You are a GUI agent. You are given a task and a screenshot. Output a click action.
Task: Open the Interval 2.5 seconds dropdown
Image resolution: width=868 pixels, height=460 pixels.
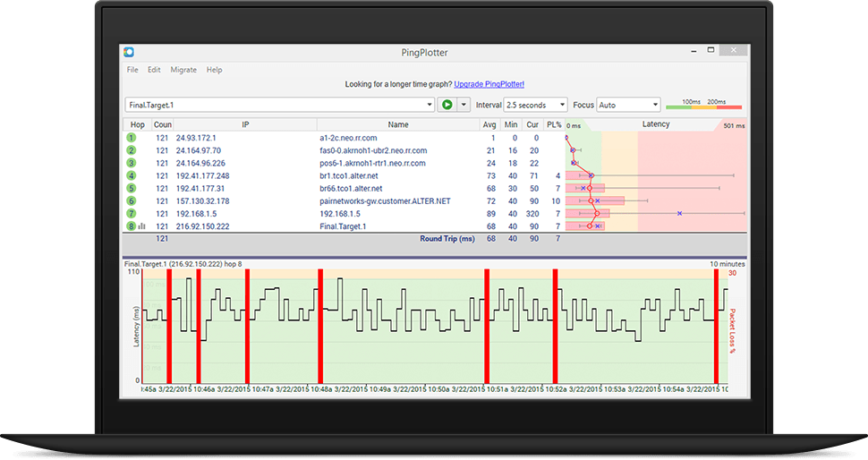point(535,105)
